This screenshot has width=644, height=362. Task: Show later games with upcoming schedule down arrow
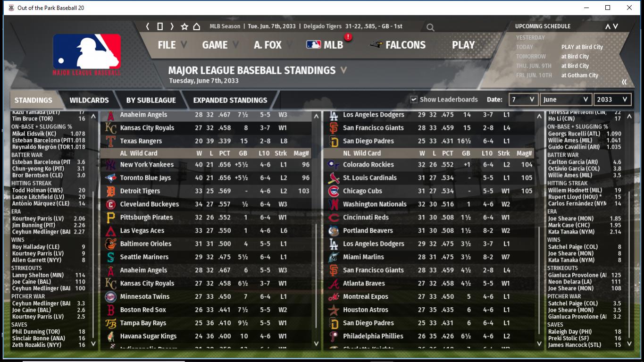616,26
